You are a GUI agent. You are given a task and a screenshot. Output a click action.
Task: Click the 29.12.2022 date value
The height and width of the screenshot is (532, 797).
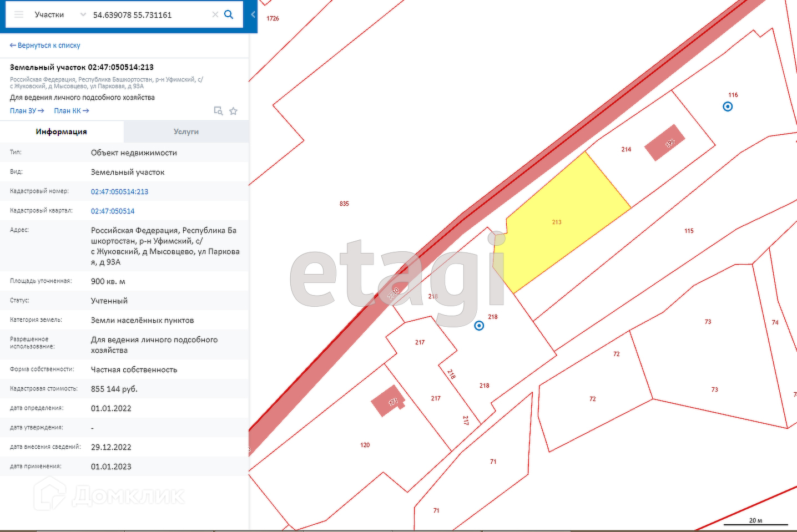coord(111,447)
